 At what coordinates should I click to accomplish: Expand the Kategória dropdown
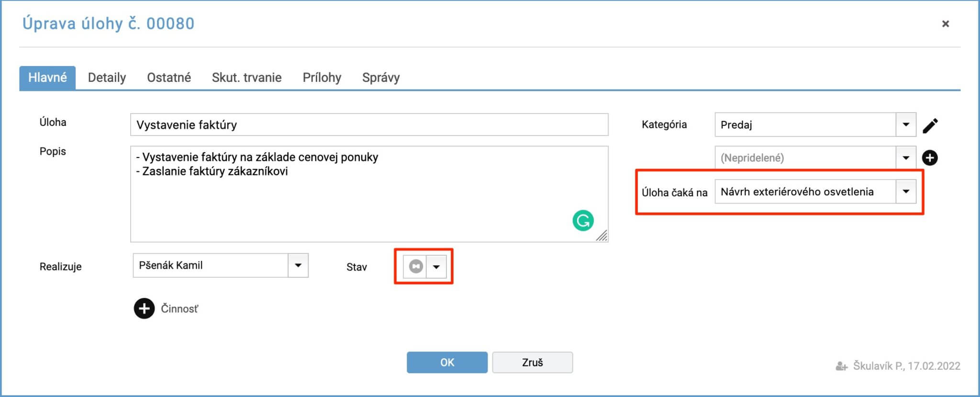(x=906, y=125)
